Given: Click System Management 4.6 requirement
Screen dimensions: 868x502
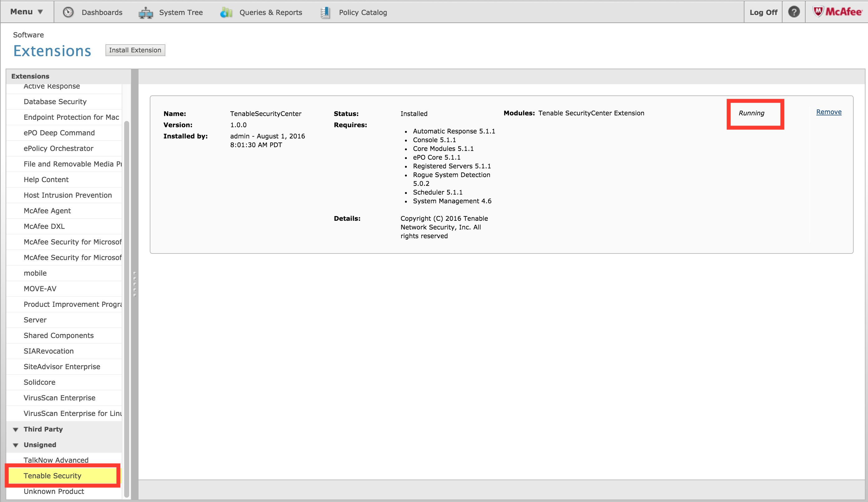Looking at the screenshot, I should pos(452,201).
